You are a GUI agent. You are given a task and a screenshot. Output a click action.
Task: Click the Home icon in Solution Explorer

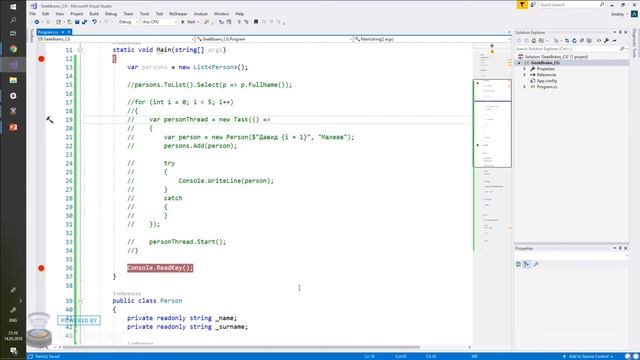pos(533,40)
